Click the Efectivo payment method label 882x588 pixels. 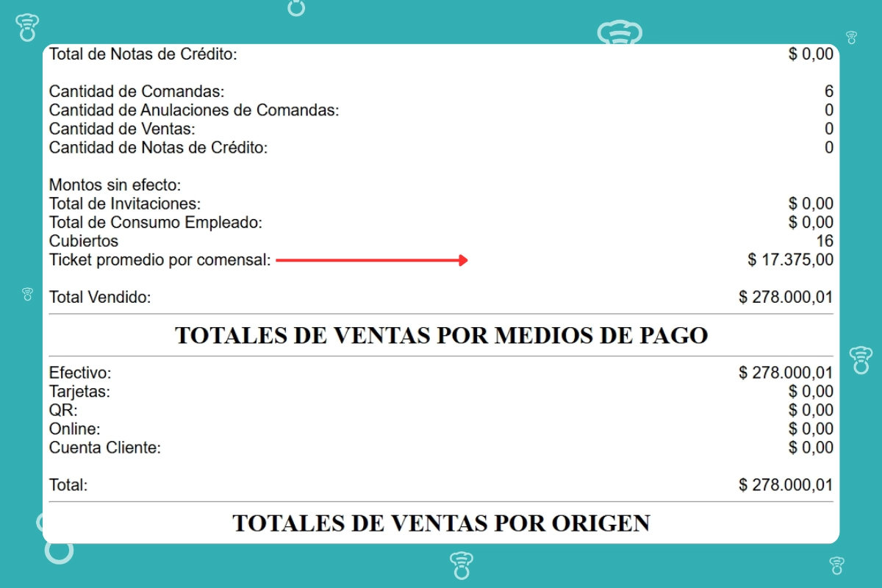click(80, 373)
